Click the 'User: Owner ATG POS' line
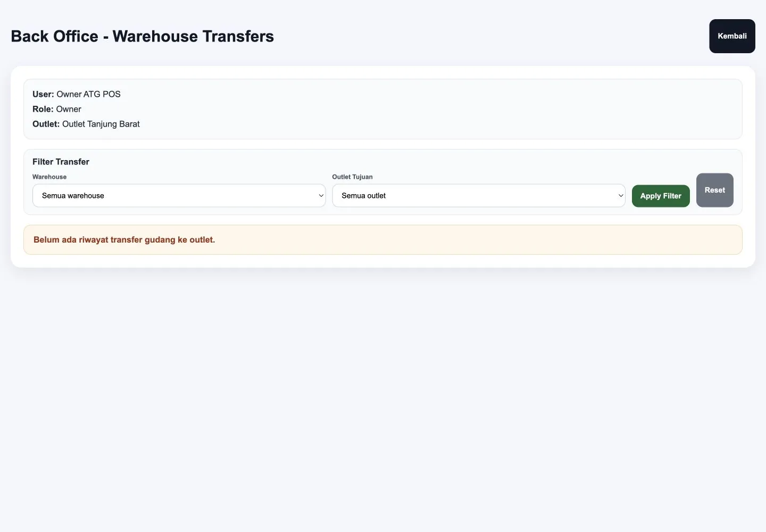The height and width of the screenshot is (532, 766). [x=77, y=94]
